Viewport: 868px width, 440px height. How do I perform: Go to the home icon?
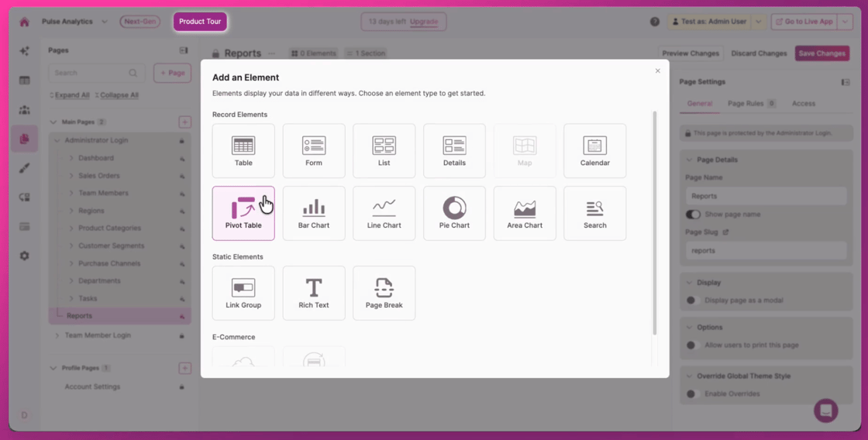pyautogui.click(x=24, y=22)
